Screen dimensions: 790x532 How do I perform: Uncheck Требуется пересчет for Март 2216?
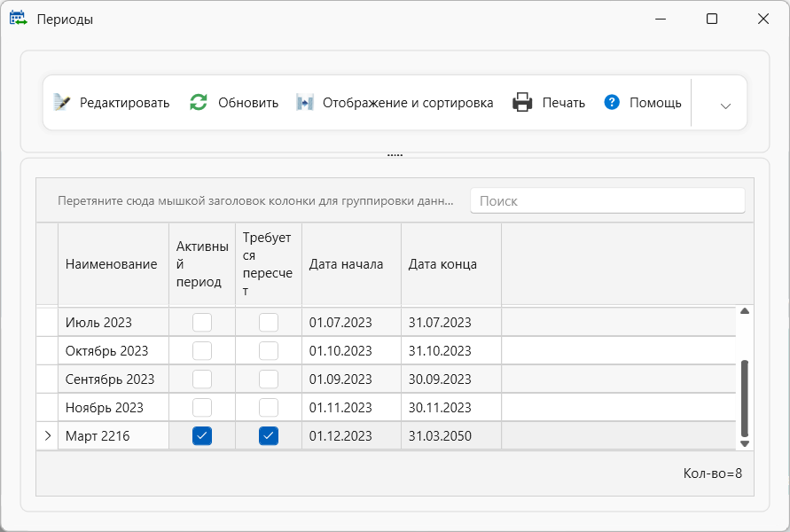[x=269, y=435]
